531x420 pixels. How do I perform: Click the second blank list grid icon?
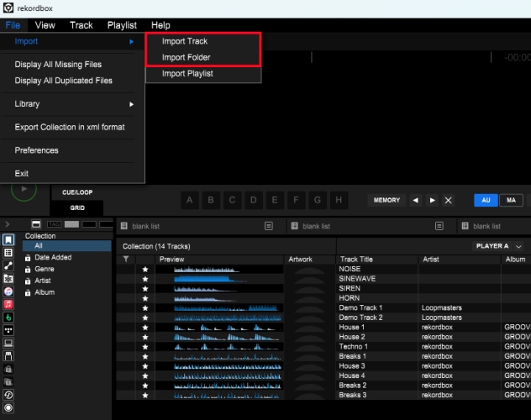pos(295,226)
